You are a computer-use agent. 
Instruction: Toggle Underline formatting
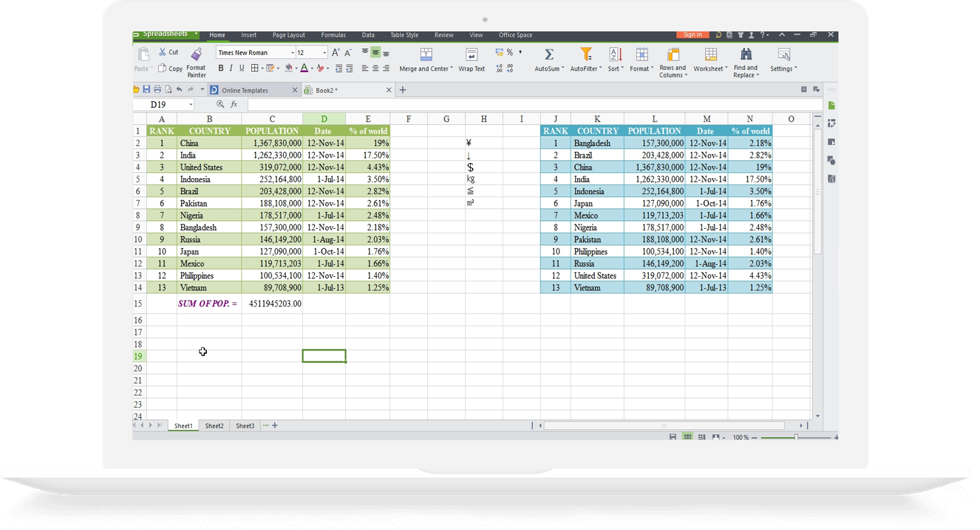click(x=241, y=69)
